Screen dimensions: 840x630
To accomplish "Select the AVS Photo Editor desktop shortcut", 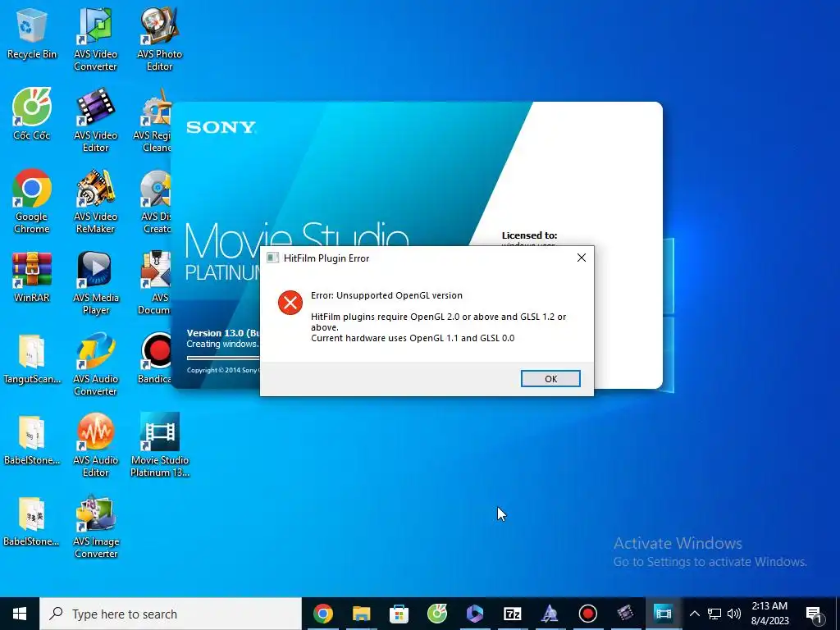I will [159, 40].
